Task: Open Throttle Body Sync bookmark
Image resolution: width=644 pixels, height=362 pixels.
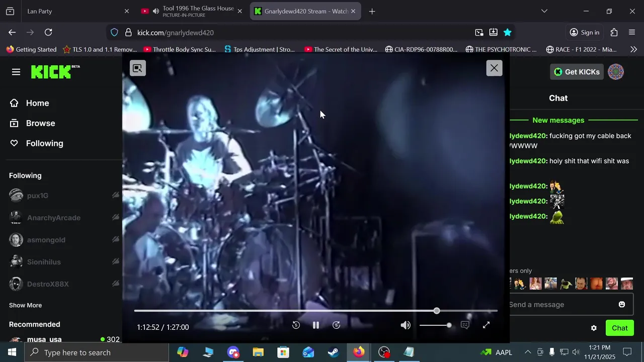Action: (180, 49)
